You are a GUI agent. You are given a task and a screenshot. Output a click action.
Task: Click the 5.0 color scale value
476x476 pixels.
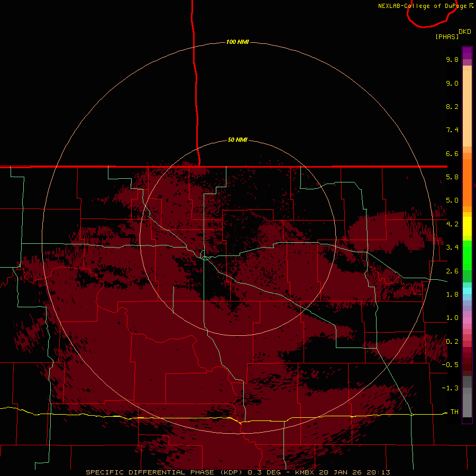pos(452,200)
